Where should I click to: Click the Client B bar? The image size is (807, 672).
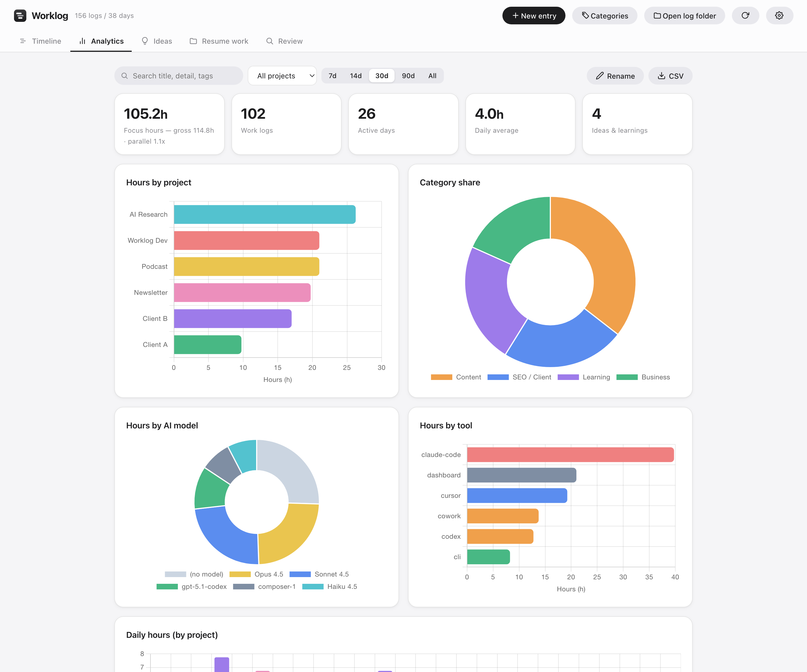pyautogui.click(x=233, y=319)
